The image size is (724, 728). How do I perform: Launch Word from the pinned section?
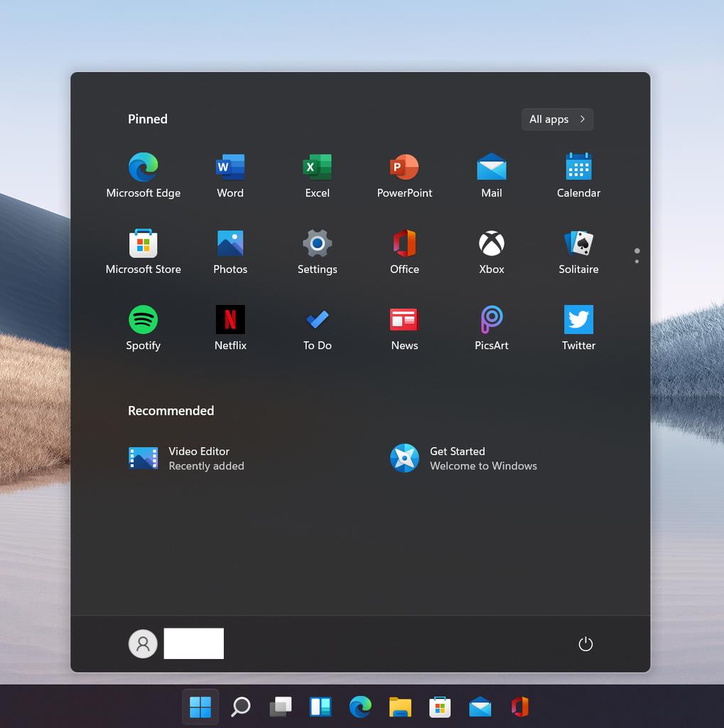pos(230,168)
